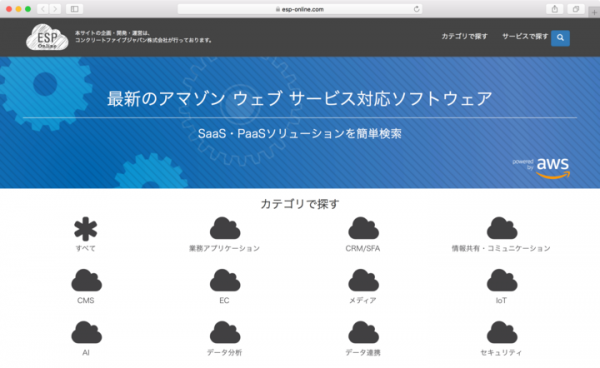Select the すべて asterisk icon

click(x=85, y=229)
